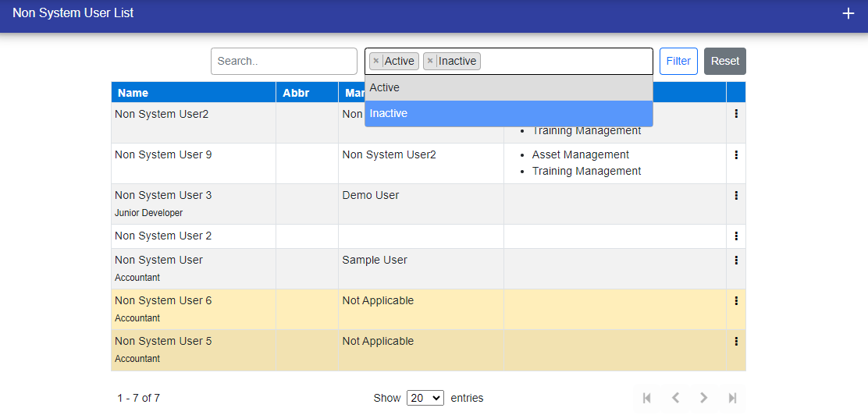Image resolution: width=868 pixels, height=415 pixels.
Task: Remove the Active filter tag
Action: click(x=376, y=61)
